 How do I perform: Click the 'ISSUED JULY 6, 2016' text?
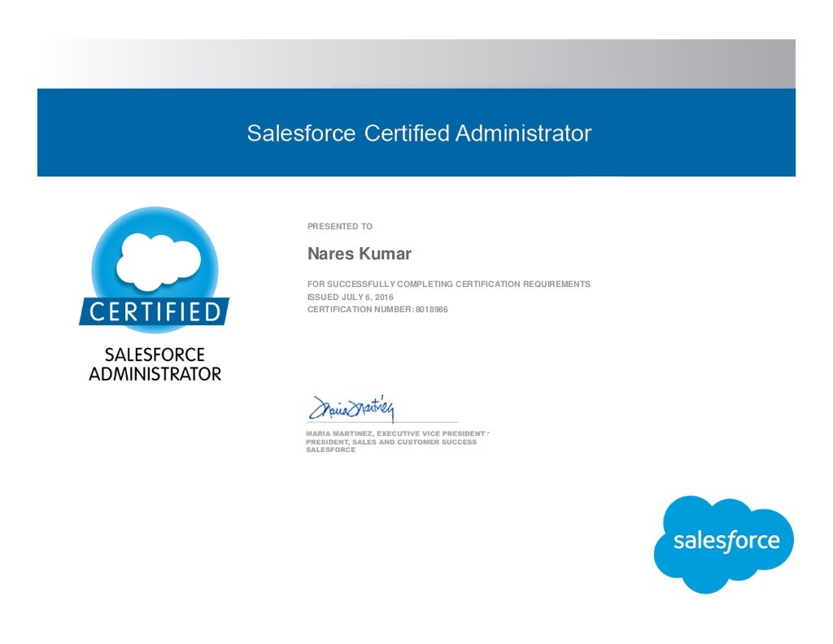coord(350,297)
